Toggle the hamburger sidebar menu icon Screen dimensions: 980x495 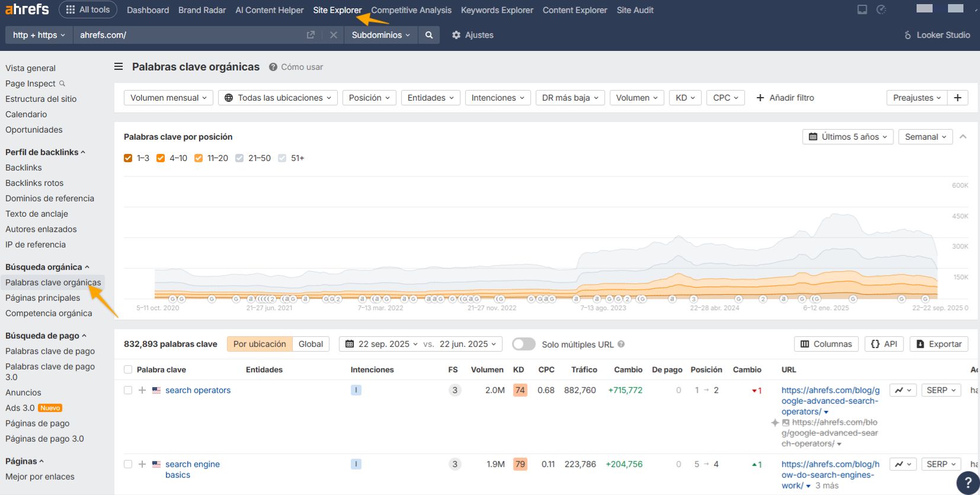tap(119, 67)
